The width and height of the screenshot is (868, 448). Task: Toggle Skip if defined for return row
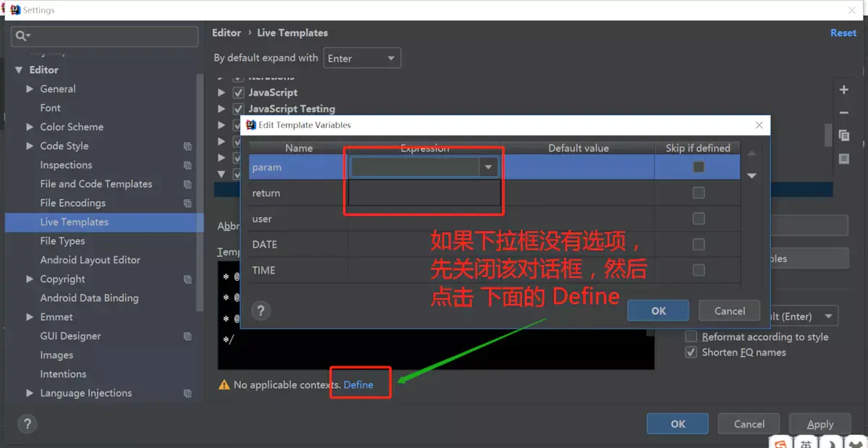(698, 193)
